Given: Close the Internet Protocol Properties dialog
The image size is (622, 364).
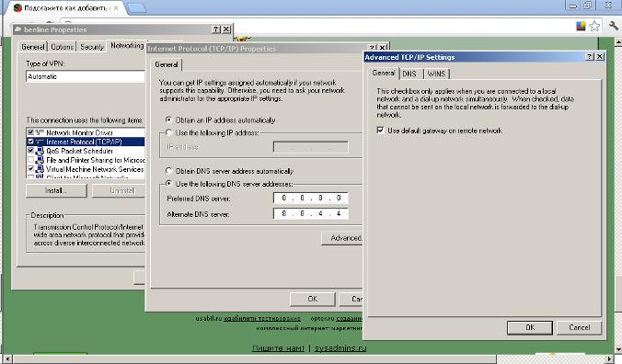Looking at the screenshot, I should 382,48.
